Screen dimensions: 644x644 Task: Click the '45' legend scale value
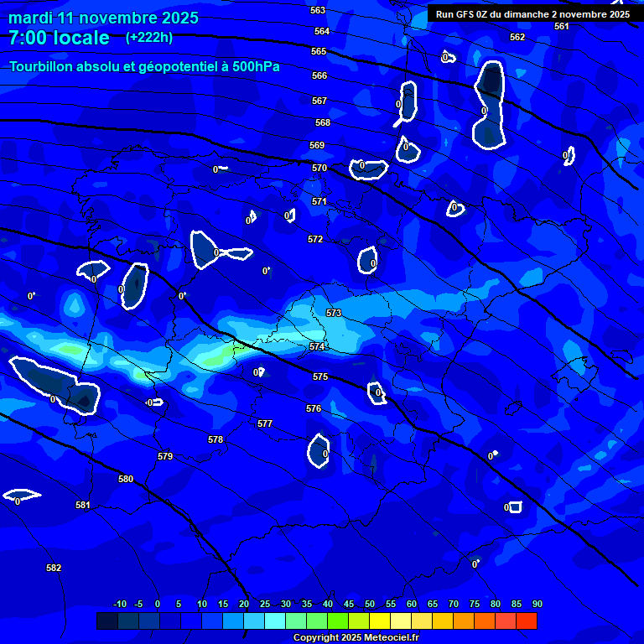click(x=349, y=604)
